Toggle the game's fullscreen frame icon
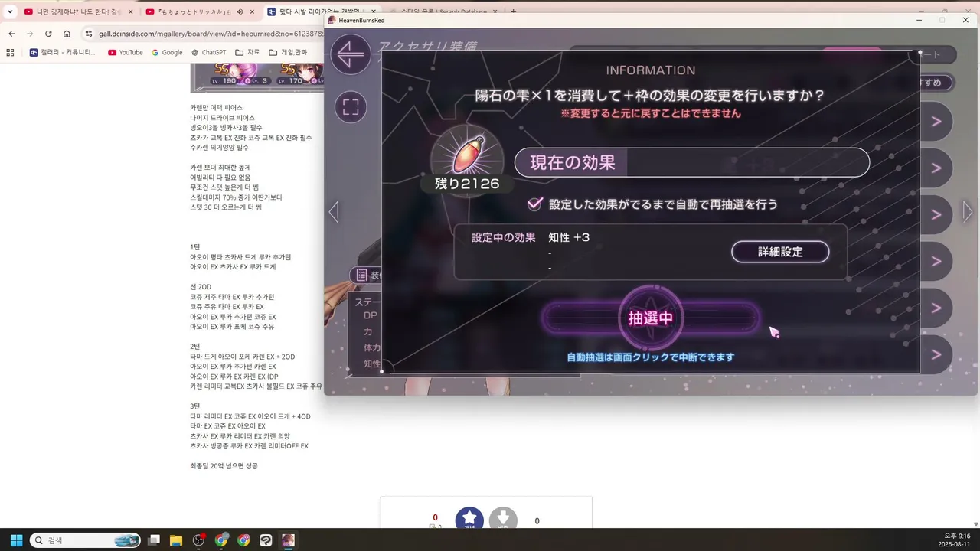The width and height of the screenshot is (980, 551). point(351,106)
